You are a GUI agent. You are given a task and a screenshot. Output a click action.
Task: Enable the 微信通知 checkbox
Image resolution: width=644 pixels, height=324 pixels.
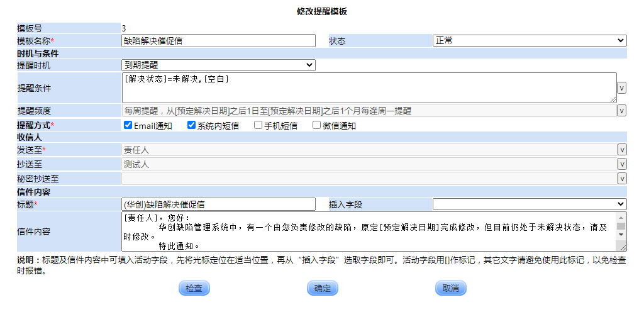316,125
